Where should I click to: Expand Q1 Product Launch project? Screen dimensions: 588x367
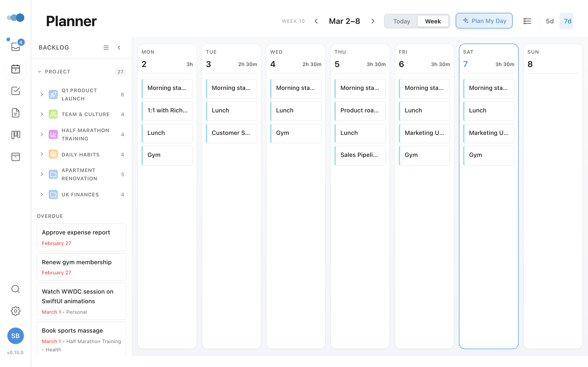point(42,95)
